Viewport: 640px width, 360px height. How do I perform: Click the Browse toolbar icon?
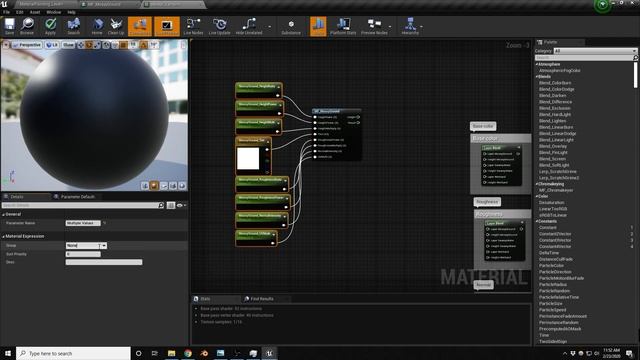tap(27, 26)
